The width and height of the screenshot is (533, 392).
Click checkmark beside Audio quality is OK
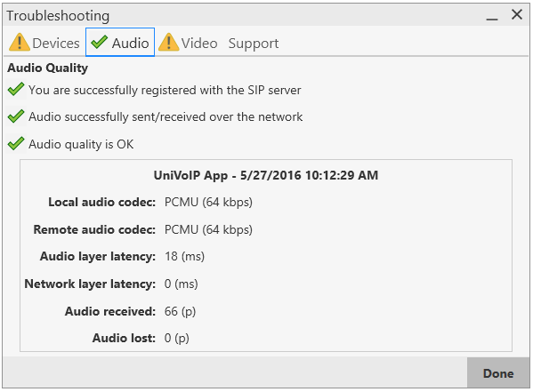[x=16, y=143]
